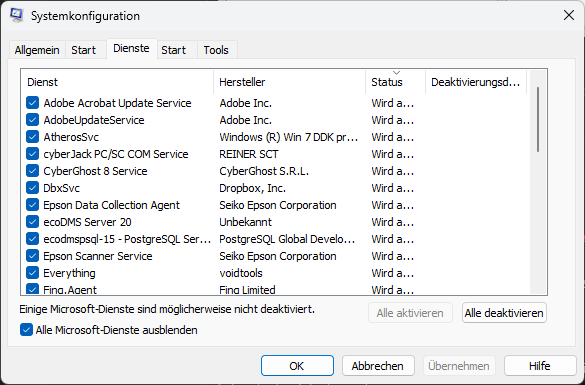Uncheck the Everything service checkbox
This screenshot has width=585, height=385.
(32, 273)
